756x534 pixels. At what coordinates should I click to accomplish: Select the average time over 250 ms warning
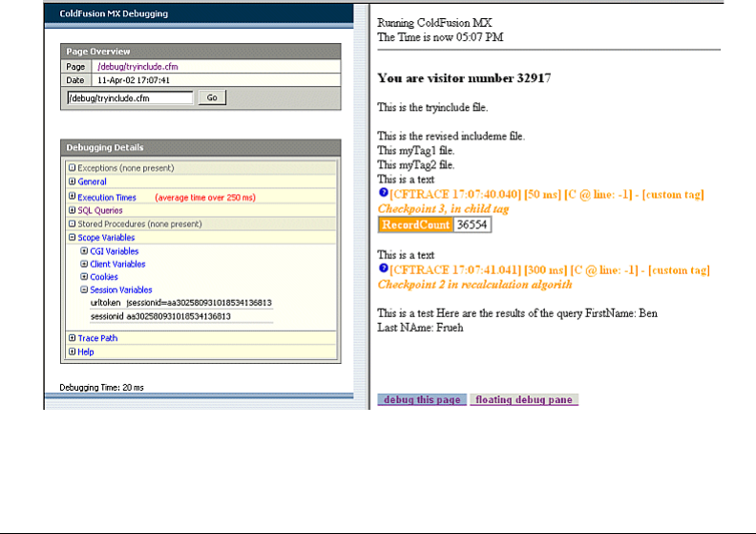[x=205, y=198]
